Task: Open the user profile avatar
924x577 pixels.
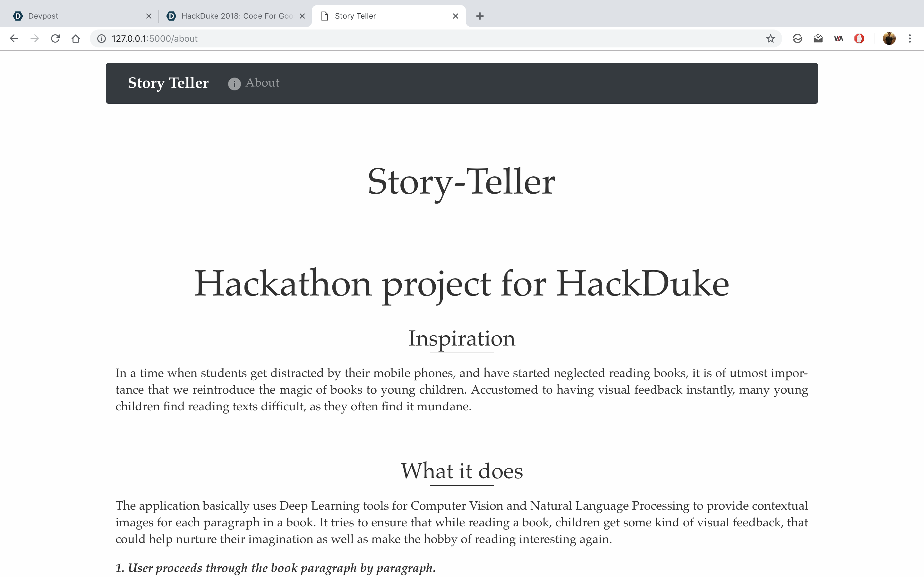Action: 889,38
